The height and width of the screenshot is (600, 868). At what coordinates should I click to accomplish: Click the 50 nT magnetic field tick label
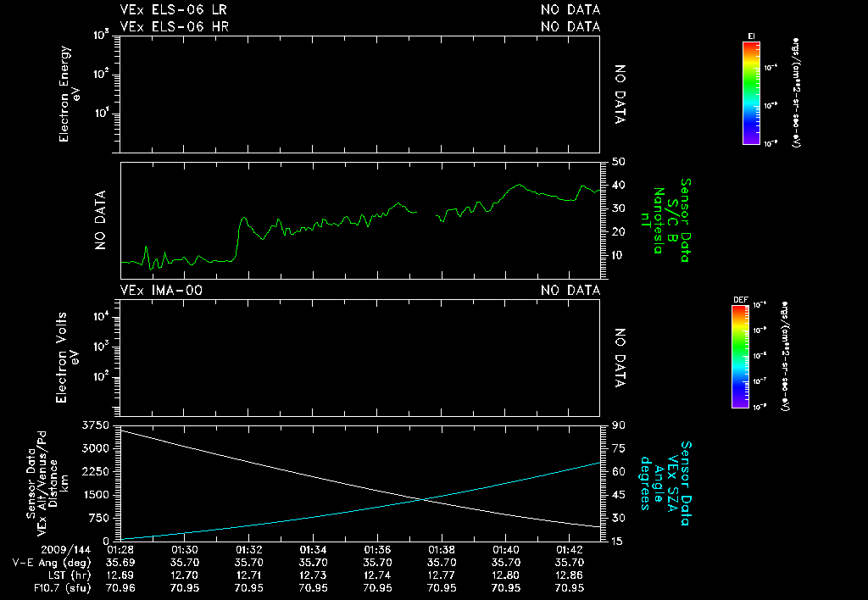click(618, 162)
